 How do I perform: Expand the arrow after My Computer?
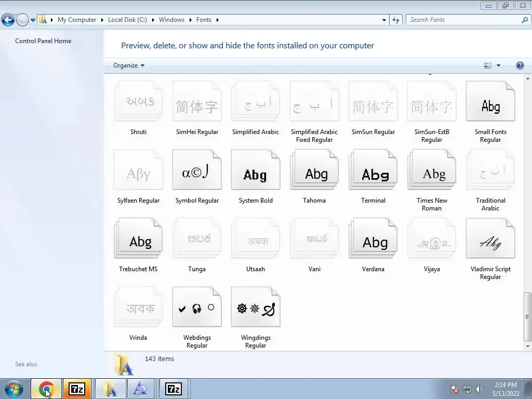point(102,20)
